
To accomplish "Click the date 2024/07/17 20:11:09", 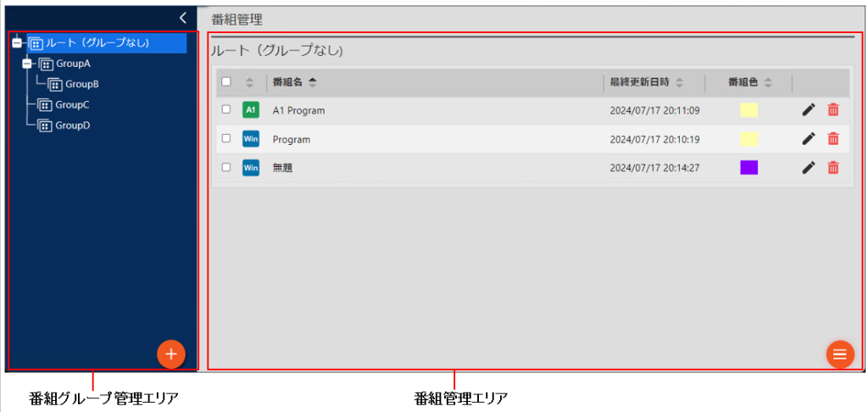I will [x=655, y=111].
